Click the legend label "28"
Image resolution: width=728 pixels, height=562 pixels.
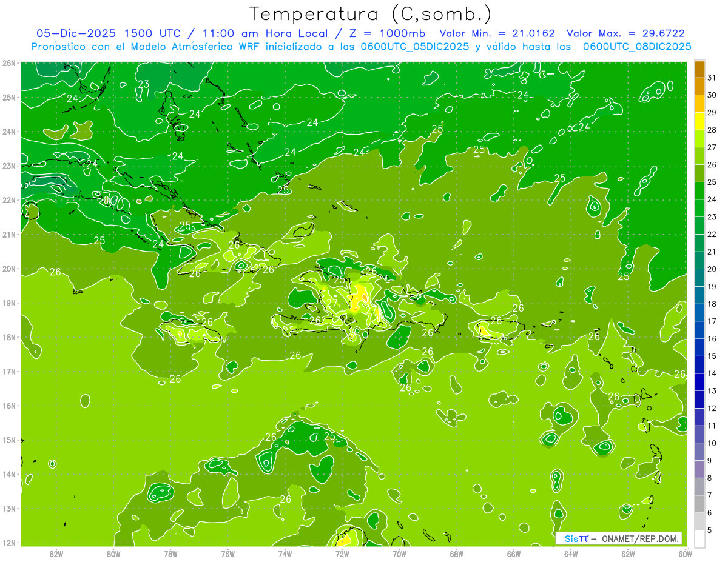(712, 130)
